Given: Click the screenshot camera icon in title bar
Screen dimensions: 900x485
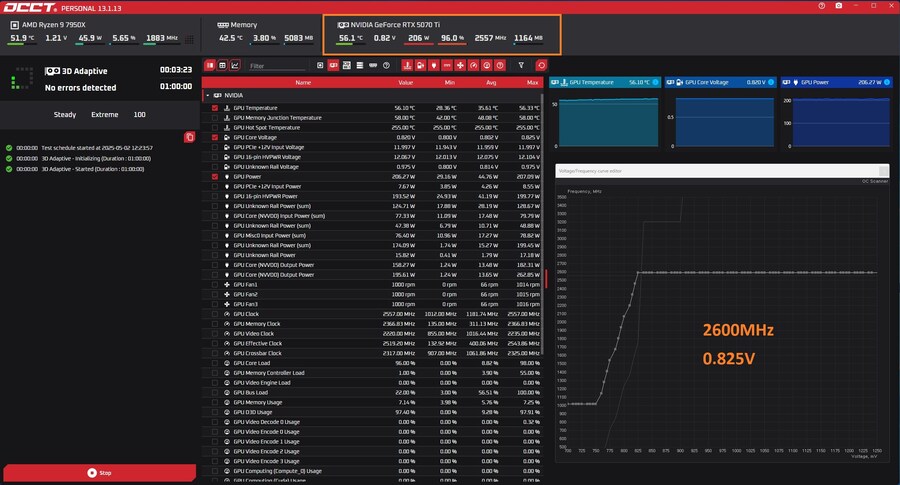Looking at the screenshot, I should tap(839, 6).
